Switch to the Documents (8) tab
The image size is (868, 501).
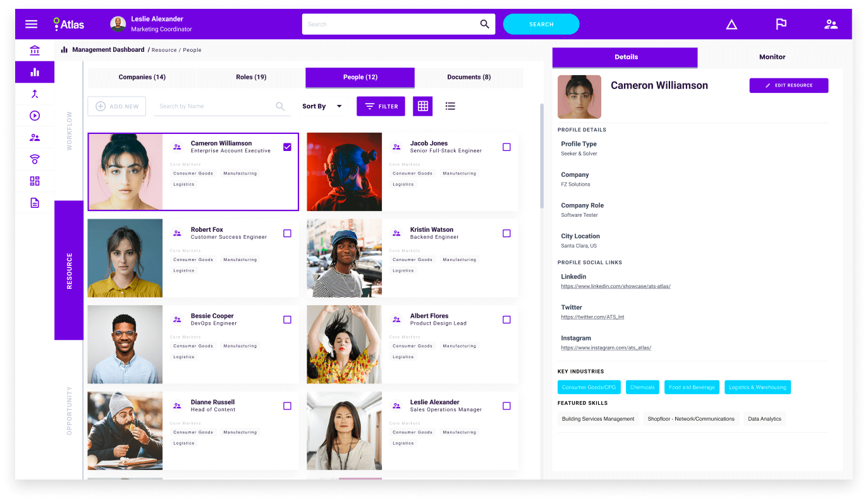[x=469, y=77]
